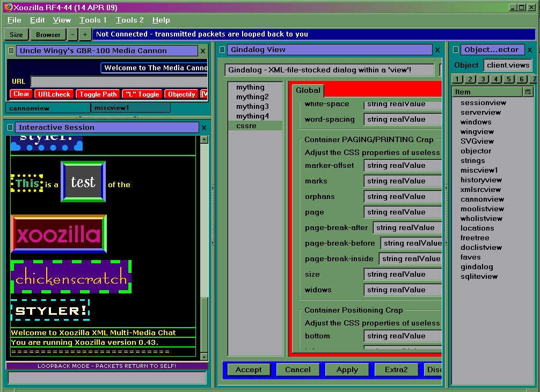Click the chickenscratch styled graphic

tap(71, 277)
